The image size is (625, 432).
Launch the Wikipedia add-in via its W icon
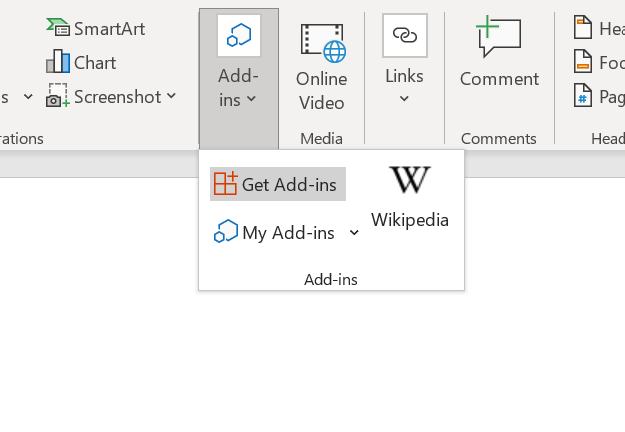tap(410, 181)
